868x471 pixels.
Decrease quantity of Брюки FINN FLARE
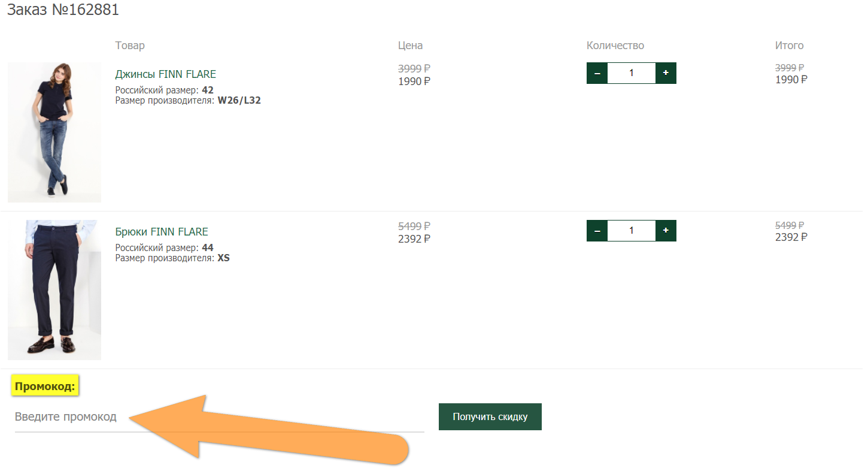[597, 231]
